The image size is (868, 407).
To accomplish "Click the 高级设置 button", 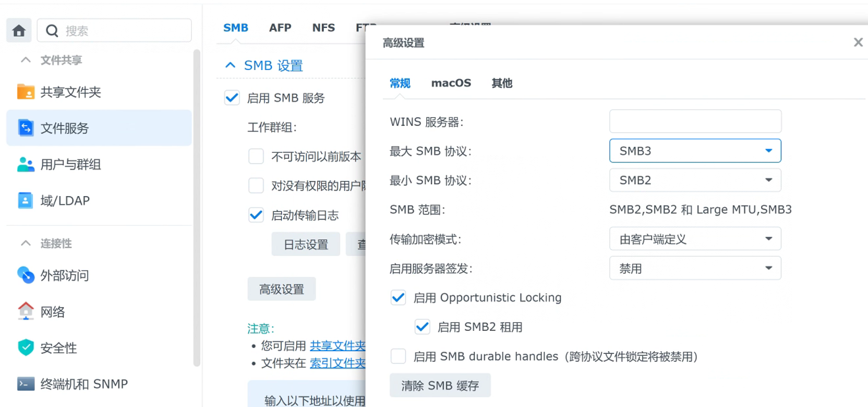I will (x=282, y=289).
